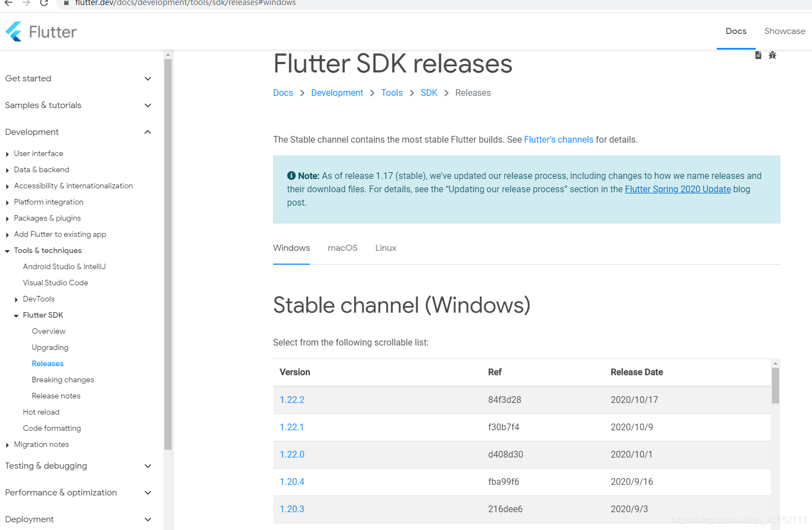Click the Development breadcrumb link
812x530 pixels.
point(337,93)
